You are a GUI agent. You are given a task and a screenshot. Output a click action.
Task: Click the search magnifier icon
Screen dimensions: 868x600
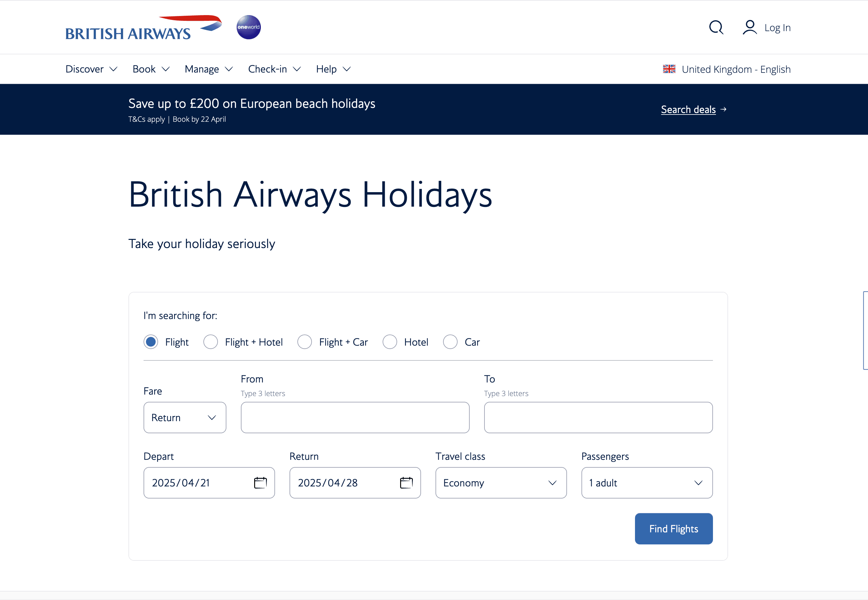716,27
